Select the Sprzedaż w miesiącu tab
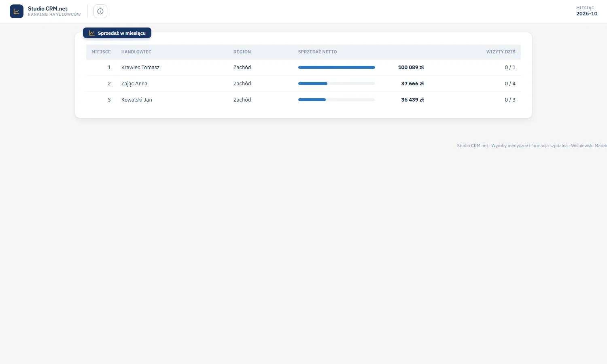The width and height of the screenshot is (607, 364). [x=117, y=33]
